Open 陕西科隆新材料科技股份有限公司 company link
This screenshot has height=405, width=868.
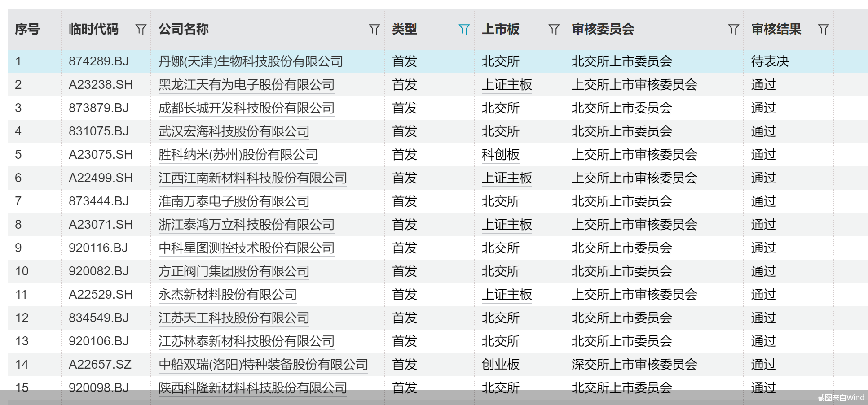tap(253, 388)
